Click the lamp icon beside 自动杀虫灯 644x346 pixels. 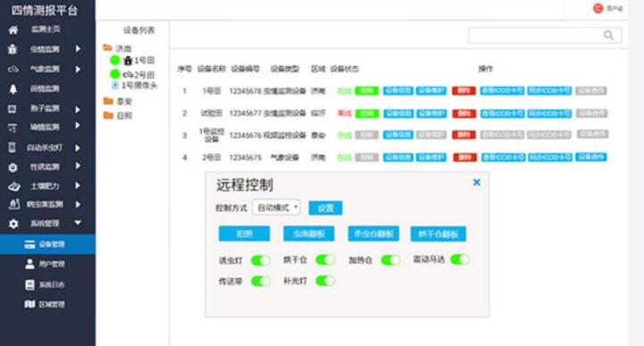[x=13, y=148]
